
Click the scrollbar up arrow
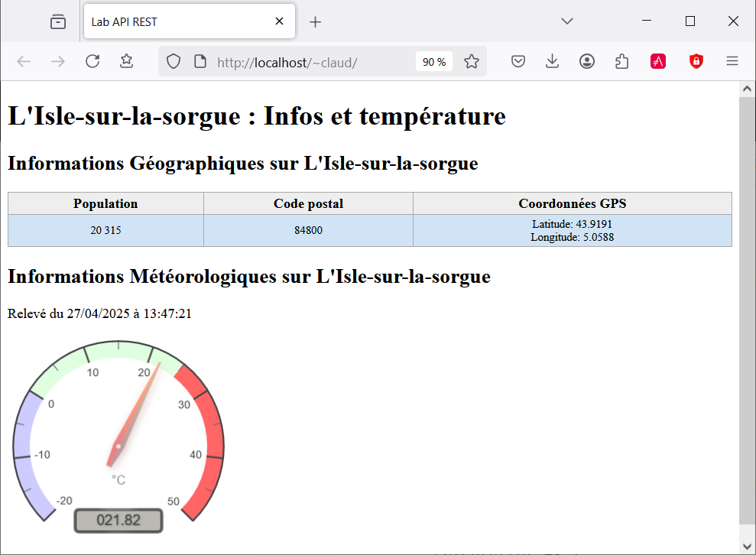pyautogui.click(x=747, y=89)
